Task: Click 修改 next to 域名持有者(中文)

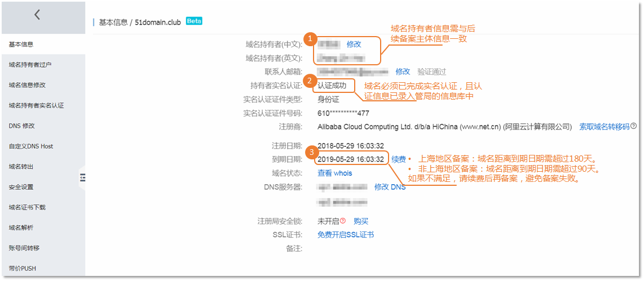Action: [354, 44]
